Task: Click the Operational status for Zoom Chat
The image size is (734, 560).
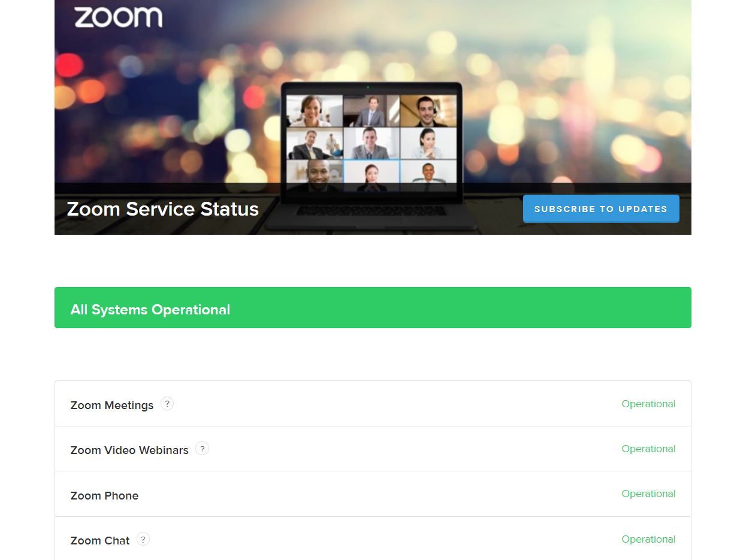Action: point(648,539)
